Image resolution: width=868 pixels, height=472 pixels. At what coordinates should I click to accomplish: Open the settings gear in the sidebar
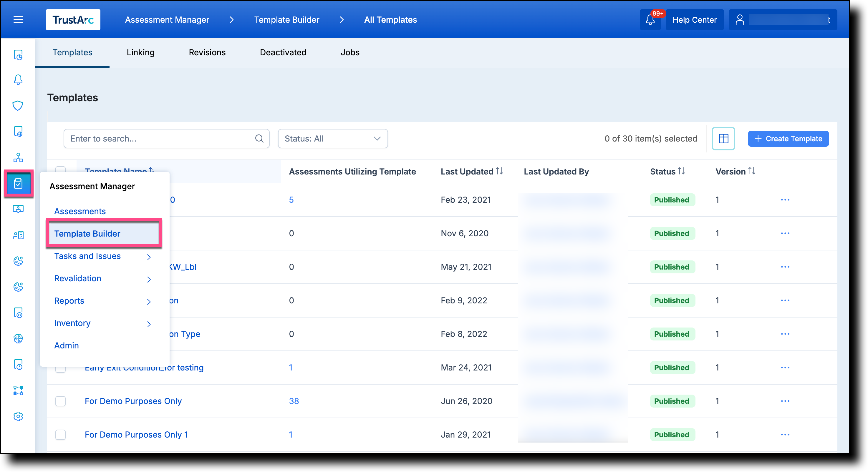click(x=18, y=416)
